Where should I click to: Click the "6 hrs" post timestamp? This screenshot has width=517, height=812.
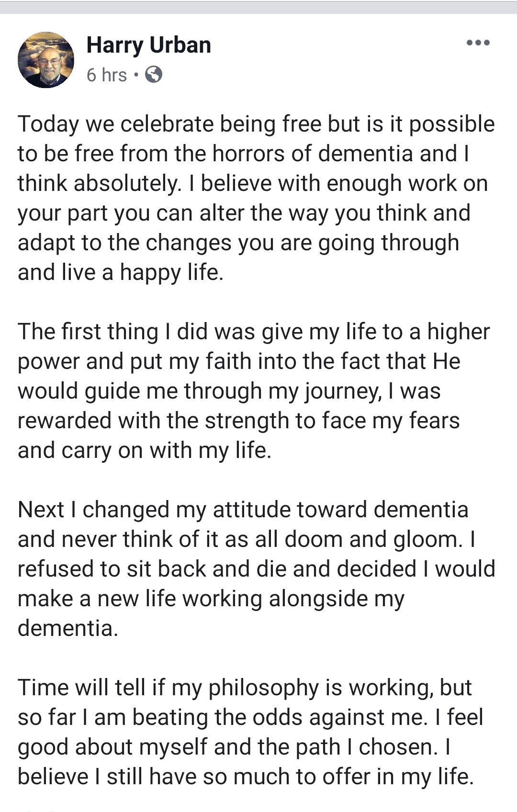click(106, 75)
